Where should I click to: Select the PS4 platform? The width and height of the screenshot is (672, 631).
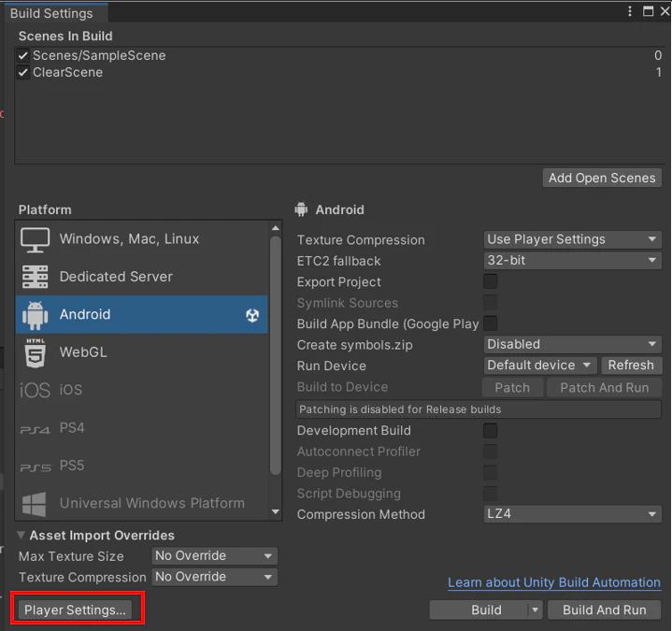pos(141,428)
